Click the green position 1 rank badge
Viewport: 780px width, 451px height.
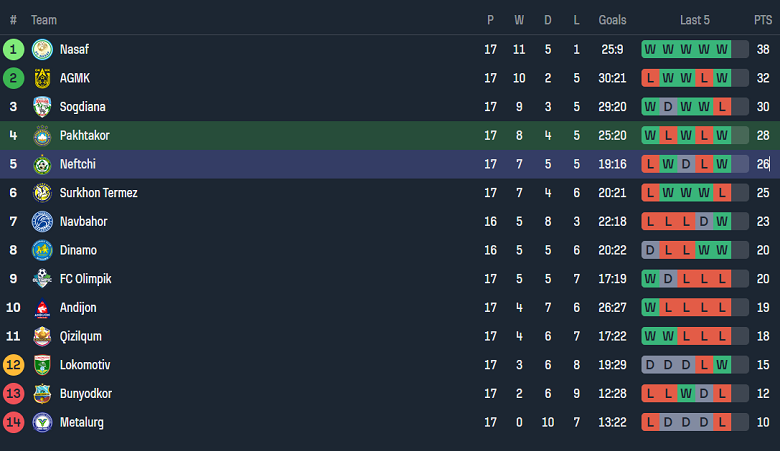[x=13, y=49]
